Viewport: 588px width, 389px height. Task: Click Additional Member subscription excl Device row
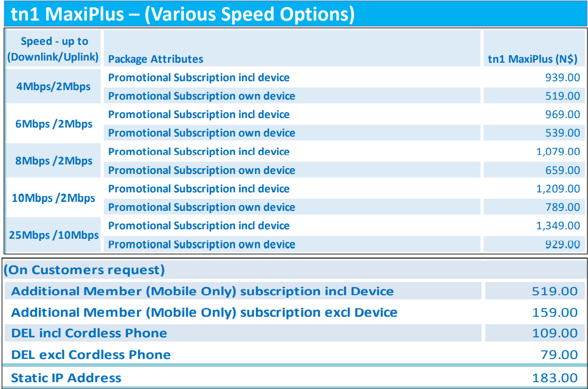tap(204, 313)
